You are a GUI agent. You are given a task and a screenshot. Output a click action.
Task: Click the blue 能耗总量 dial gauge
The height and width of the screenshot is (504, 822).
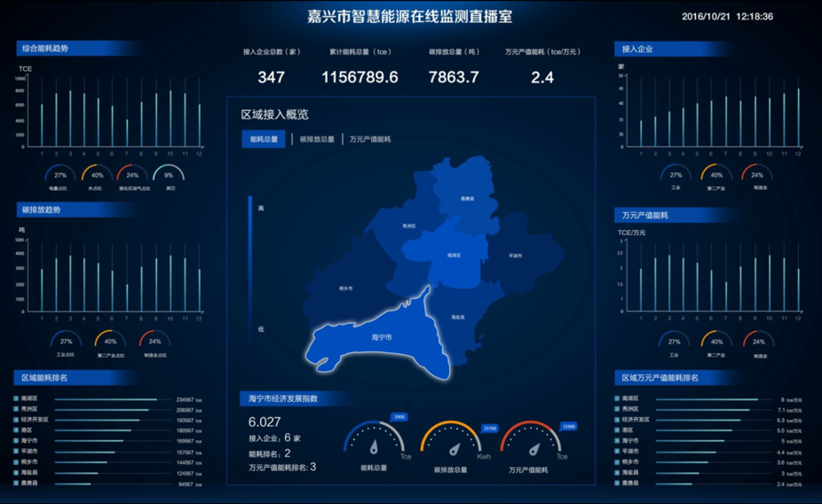[374, 437]
